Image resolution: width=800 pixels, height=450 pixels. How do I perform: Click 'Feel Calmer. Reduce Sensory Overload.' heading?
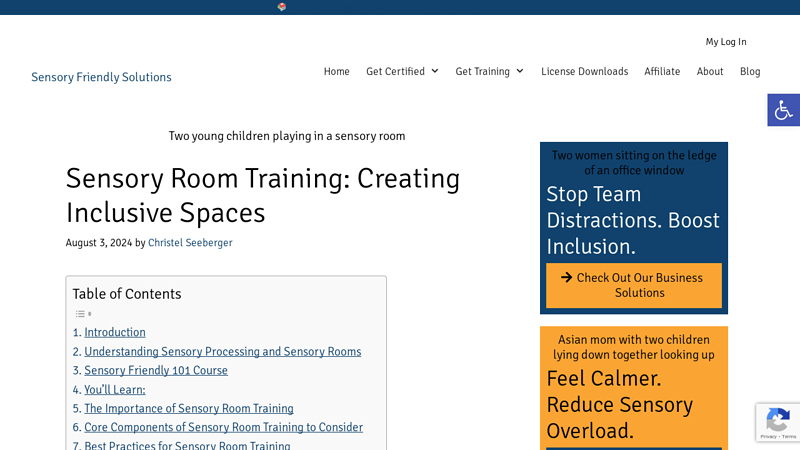click(x=619, y=405)
